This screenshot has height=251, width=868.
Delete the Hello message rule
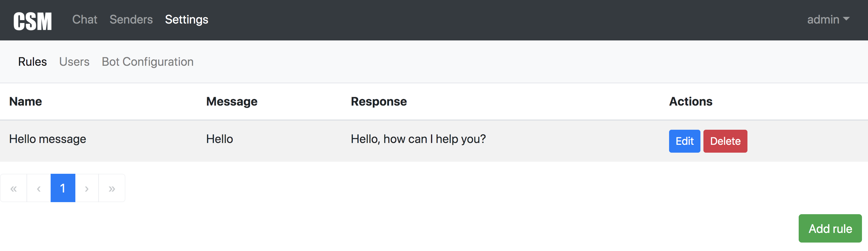coord(725,141)
